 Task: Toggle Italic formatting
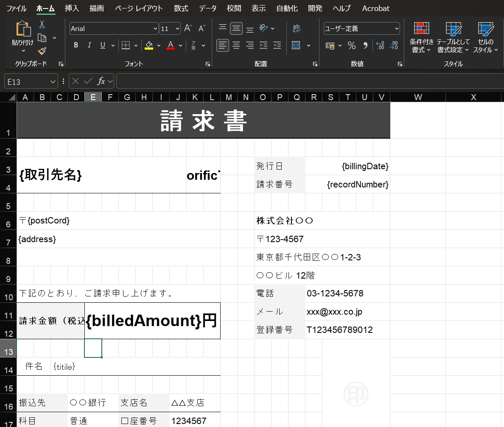[90, 45]
